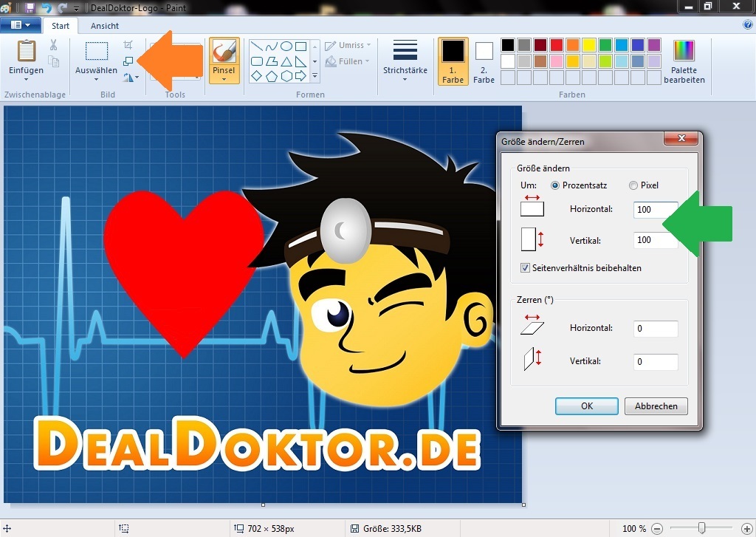This screenshot has height=537, width=756.
Task: Open Paint Help question mark icon
Action: tap(748, 25)
